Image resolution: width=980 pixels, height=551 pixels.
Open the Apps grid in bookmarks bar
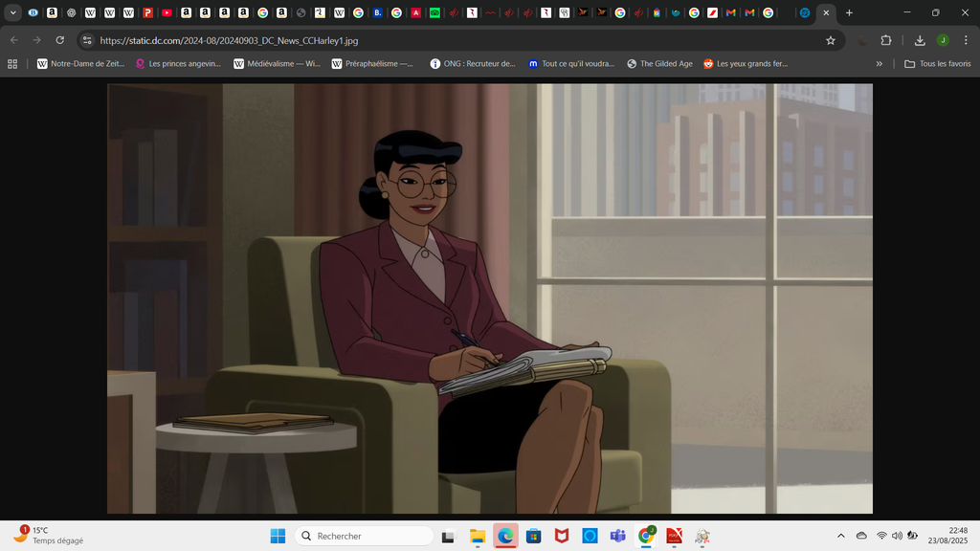pyautogui.click(x=12, y=64)
